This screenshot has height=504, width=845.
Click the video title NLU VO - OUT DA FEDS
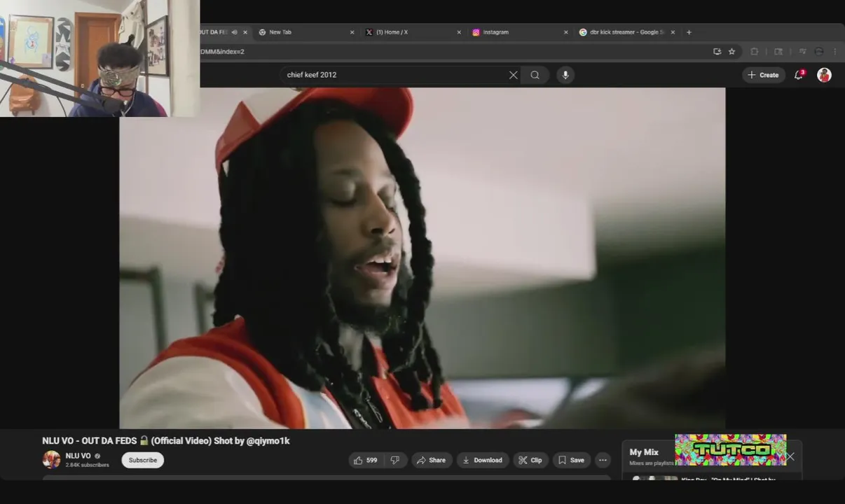pos(166,441)
